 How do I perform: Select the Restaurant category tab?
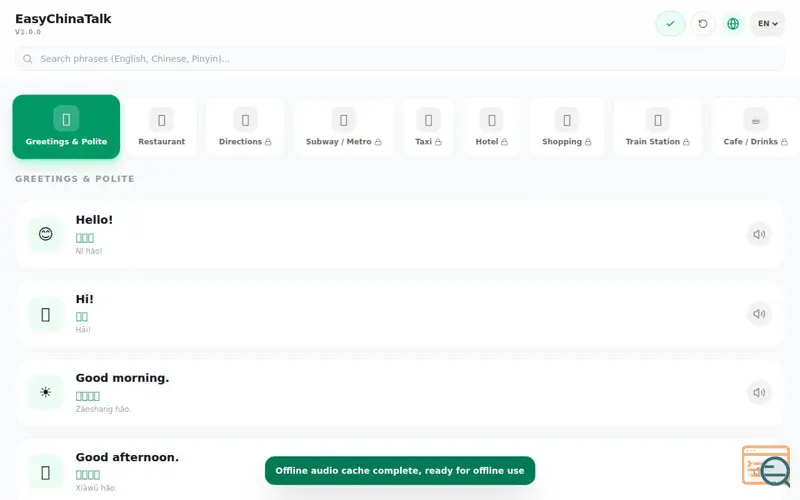[161, 127]
